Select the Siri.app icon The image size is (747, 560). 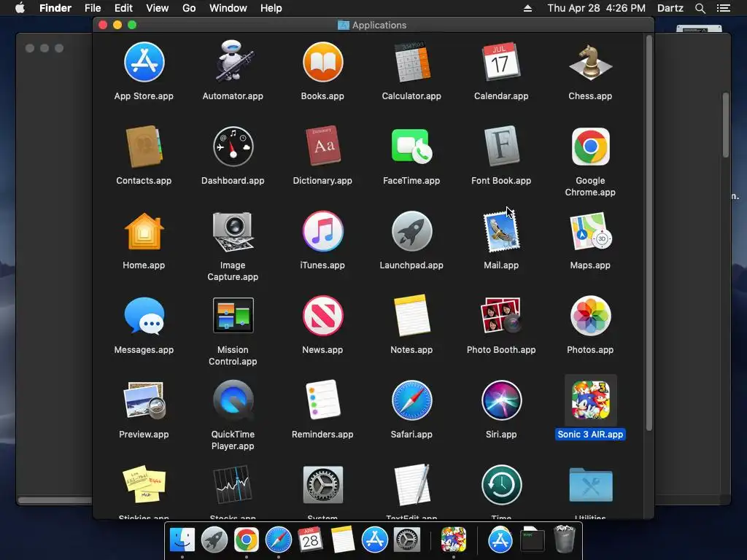click(501, 400)
